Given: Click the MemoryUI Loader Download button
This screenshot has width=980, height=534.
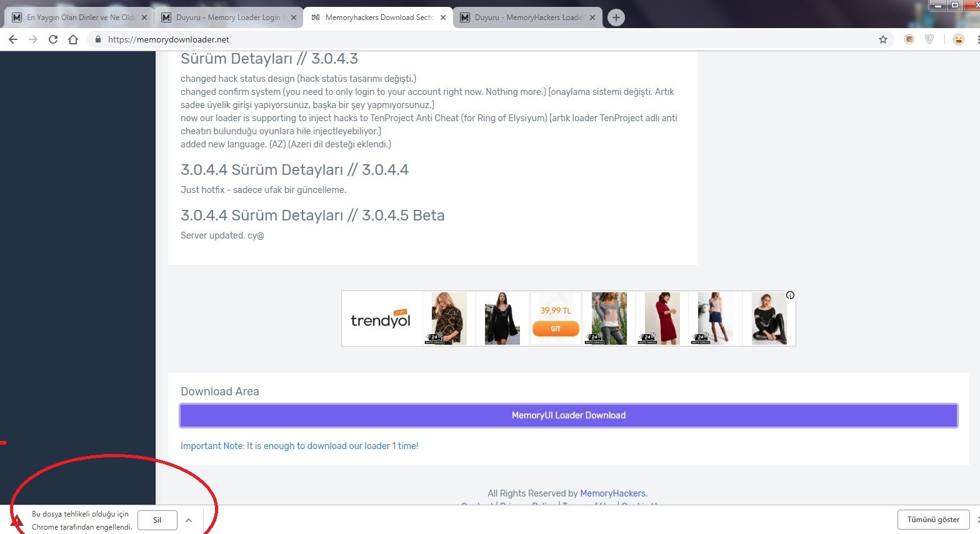Looking at the screenshot, I should (x=569, y=415).
